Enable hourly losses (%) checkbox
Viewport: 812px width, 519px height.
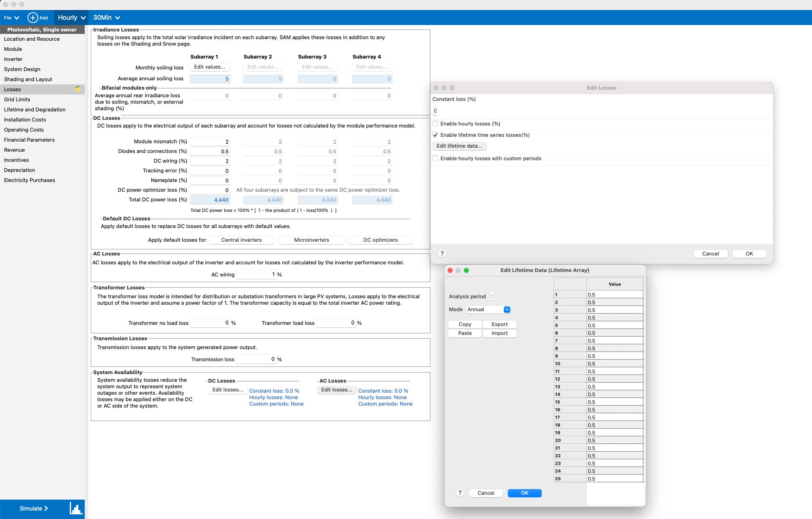point(435,124)
